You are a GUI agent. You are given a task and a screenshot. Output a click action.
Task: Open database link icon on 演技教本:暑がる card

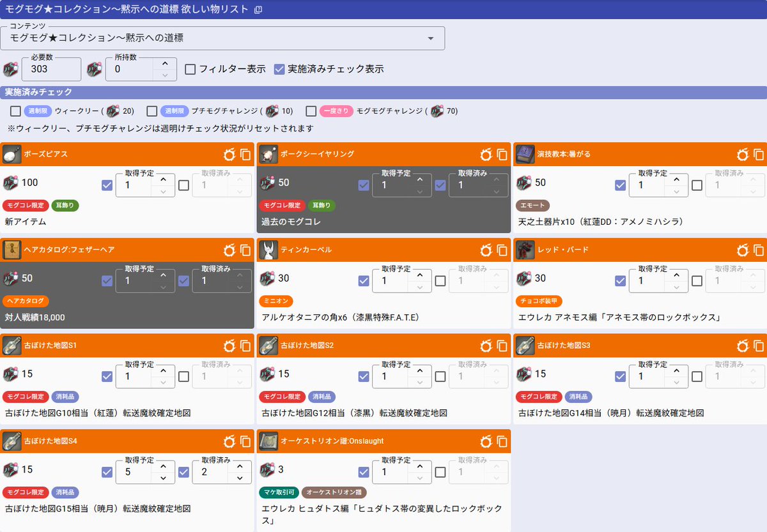[x=742, y=155]
